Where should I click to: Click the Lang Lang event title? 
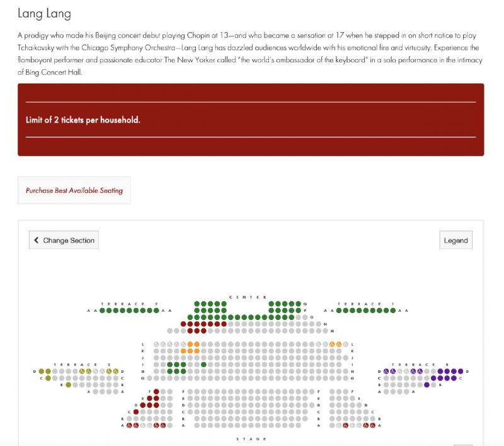(44, 13)
